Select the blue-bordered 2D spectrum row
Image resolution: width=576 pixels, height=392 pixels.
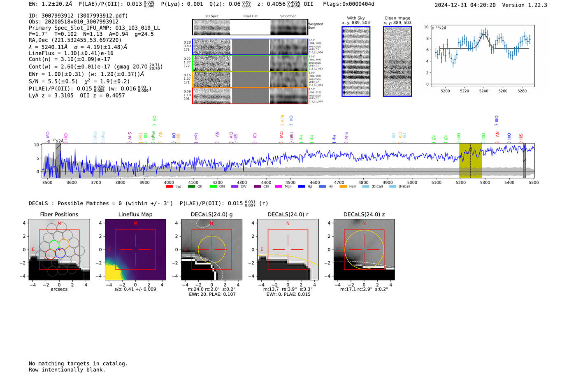[x=250, y=47]
